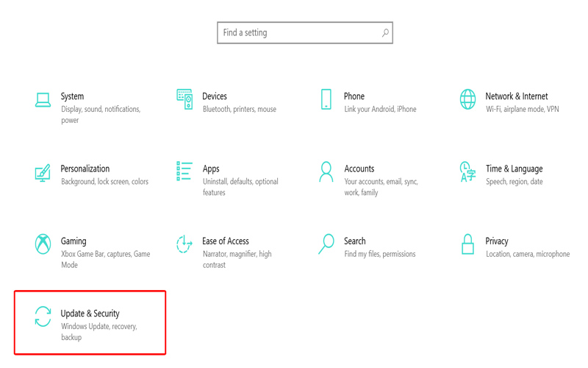This screenshot has height=368, width=588.
Task: Go to the Accounts settings label
Action: click(x=359, y=169)
